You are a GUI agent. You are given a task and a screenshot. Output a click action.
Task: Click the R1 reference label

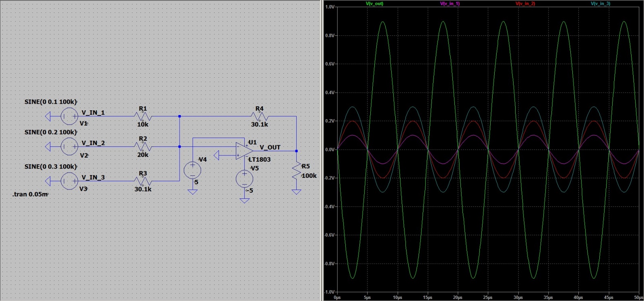pyautogui.click(x=143, y=109)
